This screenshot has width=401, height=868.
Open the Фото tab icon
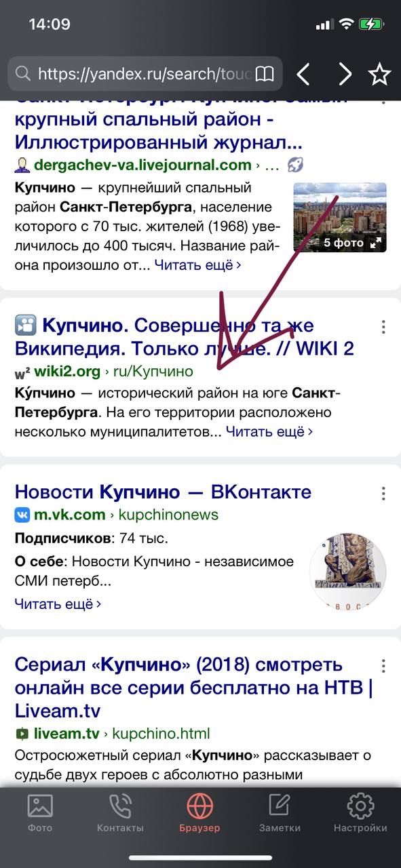coord(40,814)
